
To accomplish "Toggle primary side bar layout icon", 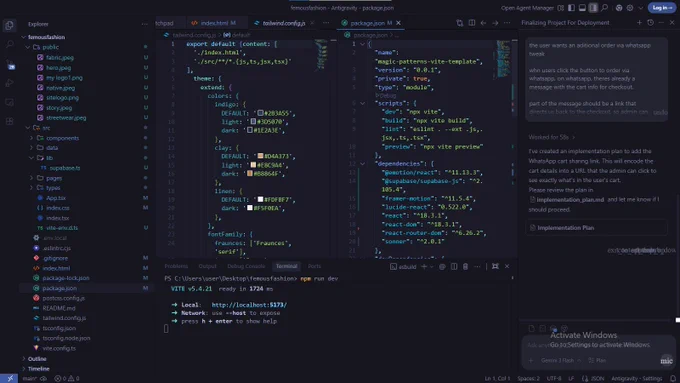I will (x=572, y=8).
